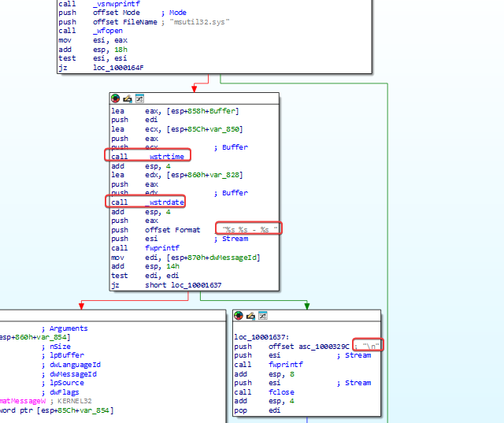Screen dimensions: 504x423
Task: Click the word ptr [esp+85Ch+var_854] operand
Action: coord(57,410)
